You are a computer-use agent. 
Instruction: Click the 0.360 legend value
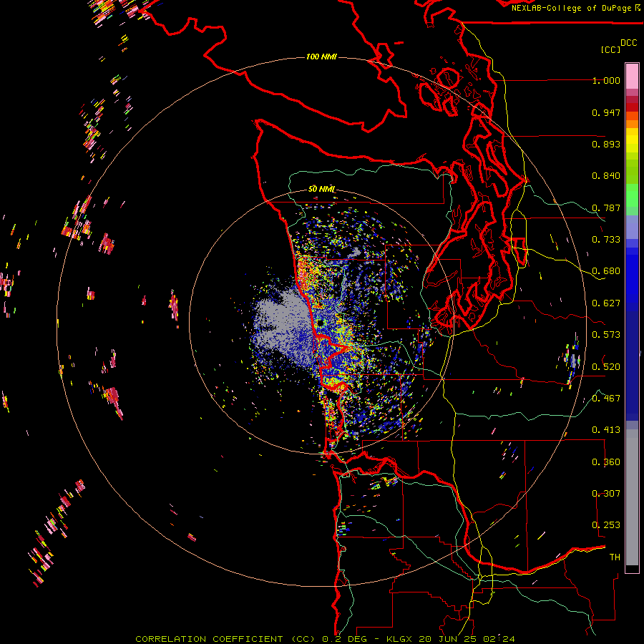[x=606, y=462]
